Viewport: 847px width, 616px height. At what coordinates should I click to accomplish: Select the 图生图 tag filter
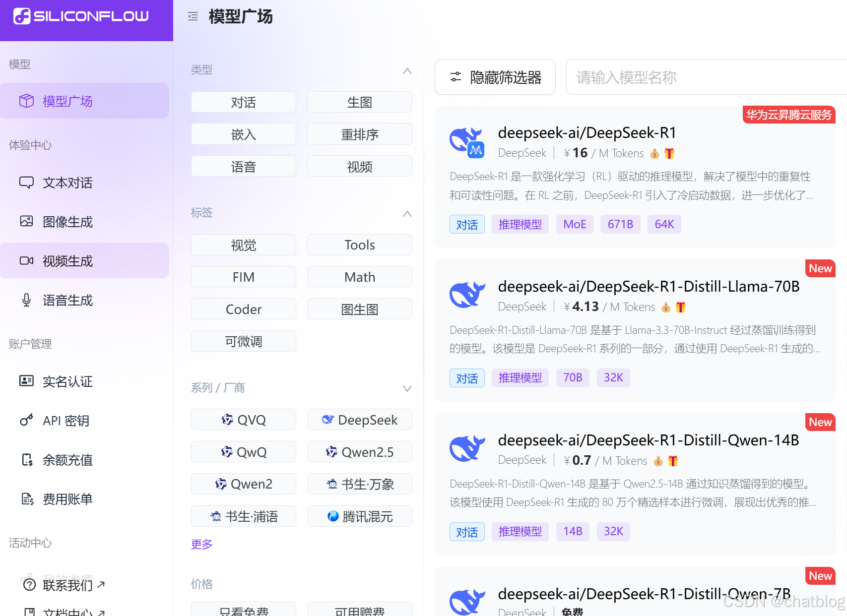(360, 309)
